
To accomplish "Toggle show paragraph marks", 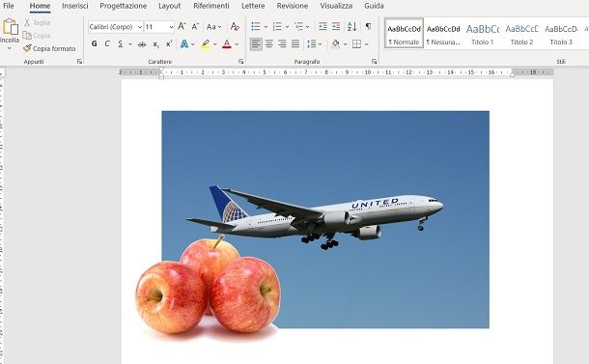I will click(369, 26).
